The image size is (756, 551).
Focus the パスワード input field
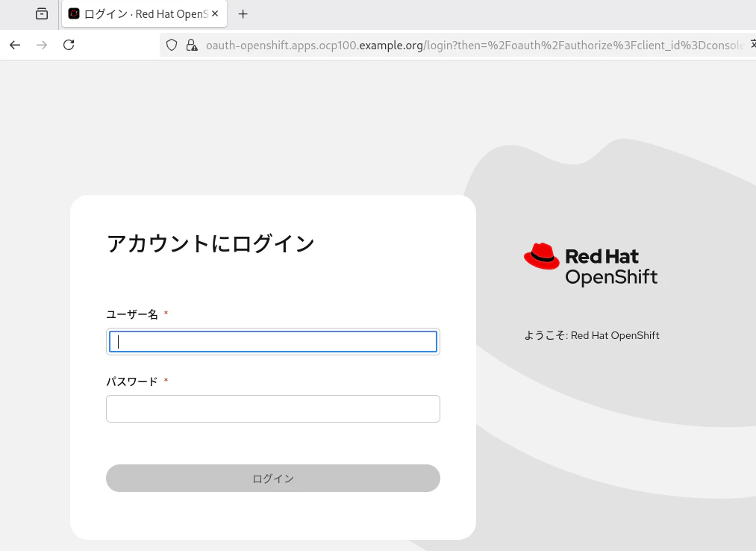pos(273,408)
